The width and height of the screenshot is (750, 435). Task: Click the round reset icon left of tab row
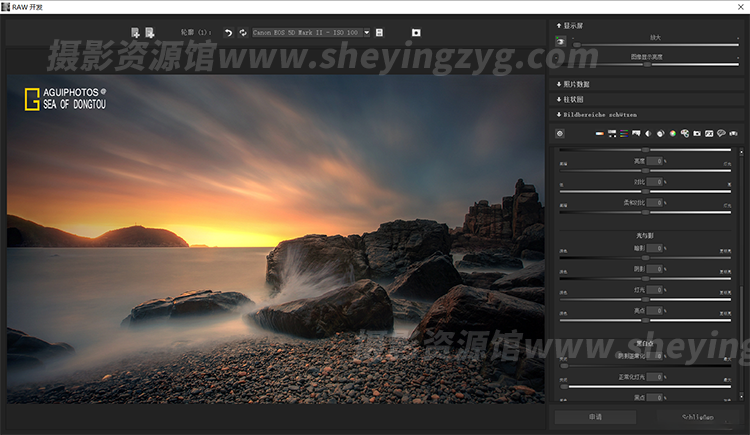pyautogui.click(x=561, y=133)
